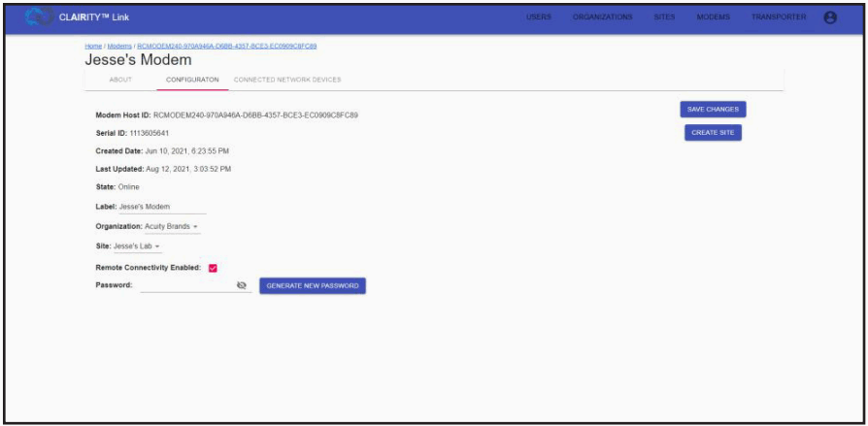Open SITES in the navigation bar
The image size is (868, 426).
point(664,17)
